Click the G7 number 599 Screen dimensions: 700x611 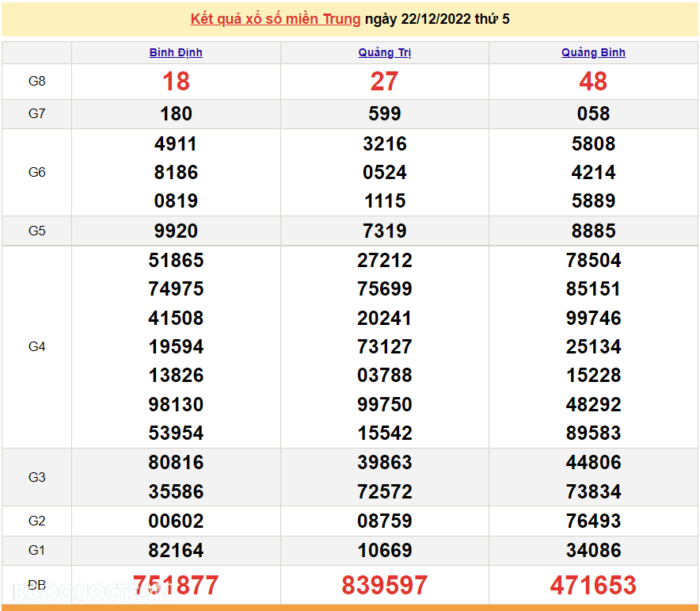point(384,114)
